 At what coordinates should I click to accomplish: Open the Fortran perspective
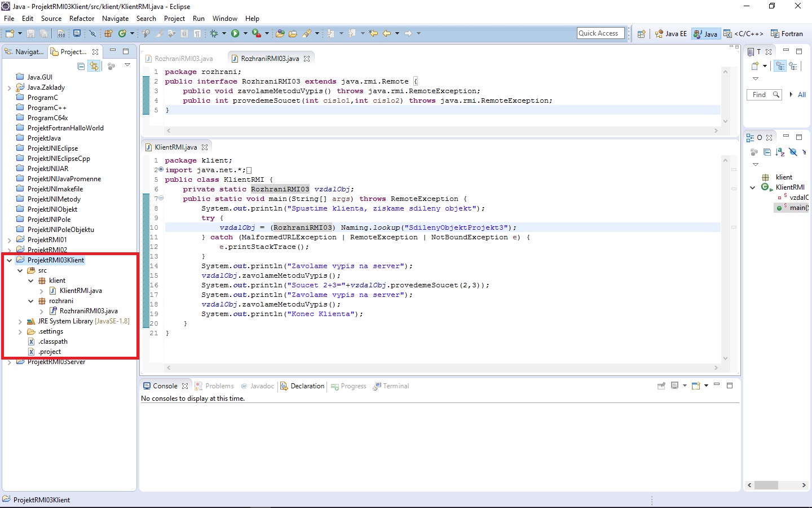[x=787, y=33]
